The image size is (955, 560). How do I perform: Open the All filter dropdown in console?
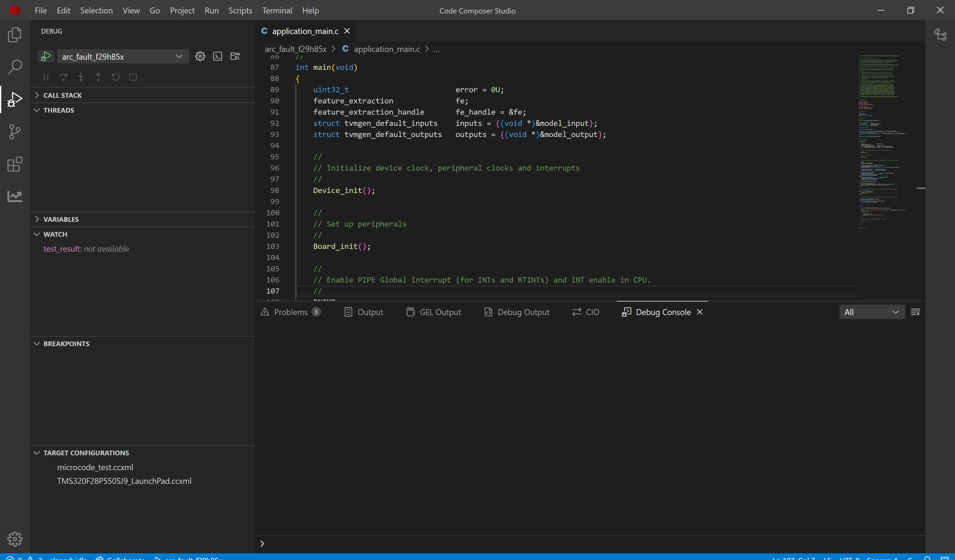click(x=872, y=312)
